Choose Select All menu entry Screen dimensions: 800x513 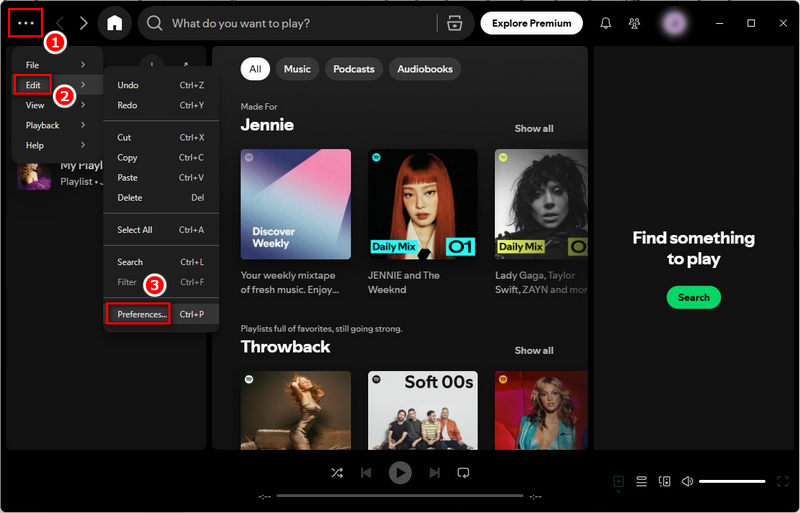point(161,230)
